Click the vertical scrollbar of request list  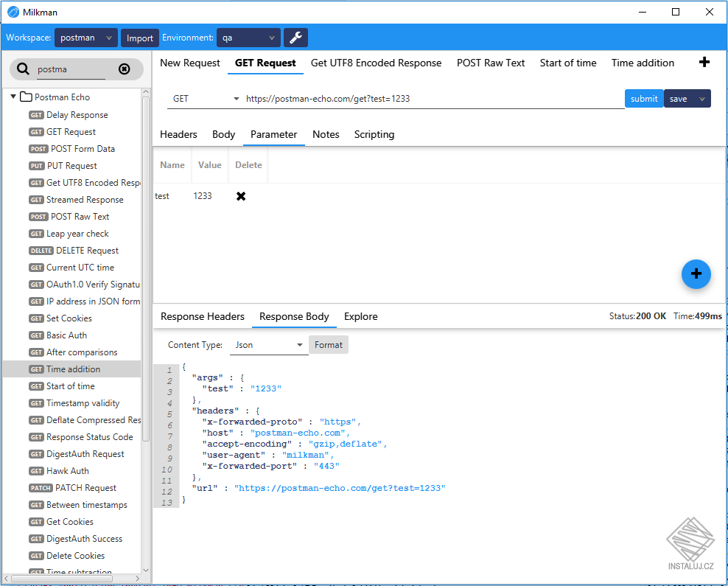pos(146,269)
